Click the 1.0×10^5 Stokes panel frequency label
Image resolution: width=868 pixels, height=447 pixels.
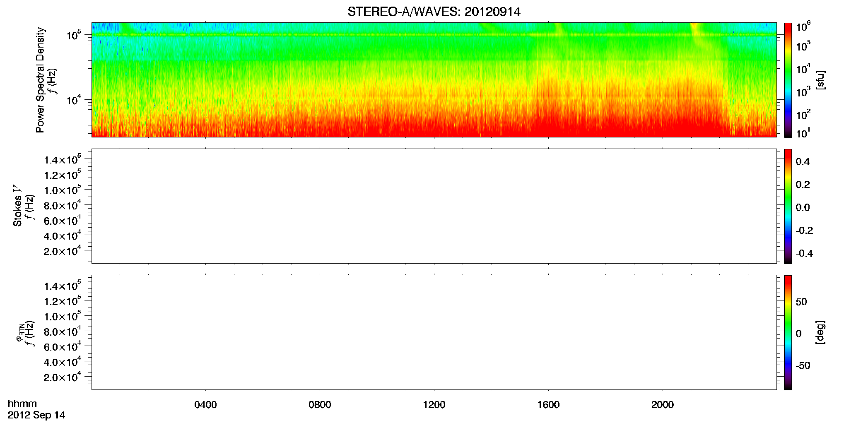tap(63, 189)
